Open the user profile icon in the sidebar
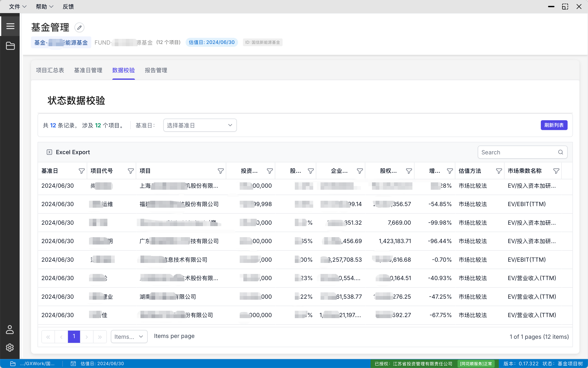Screen dimensions: 588x368 (x=10, y=330)
